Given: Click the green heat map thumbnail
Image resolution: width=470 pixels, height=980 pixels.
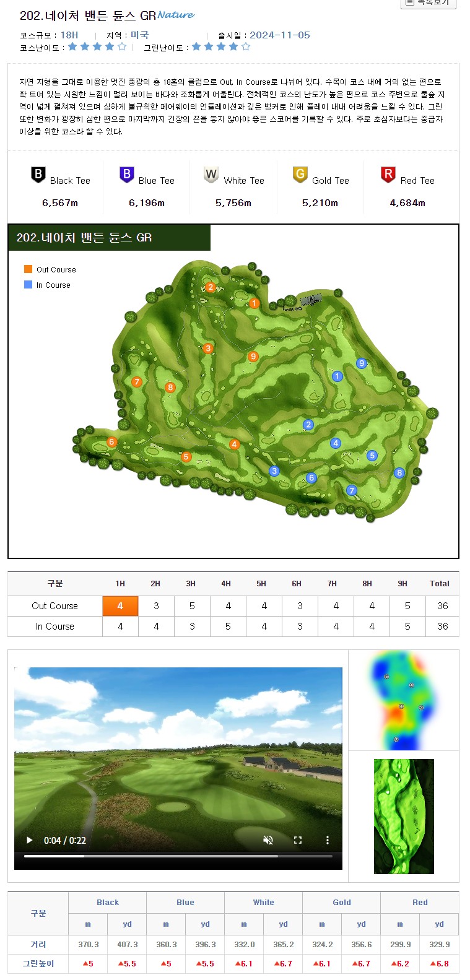Looking at the screenshot, I should [x=404, y=816].
